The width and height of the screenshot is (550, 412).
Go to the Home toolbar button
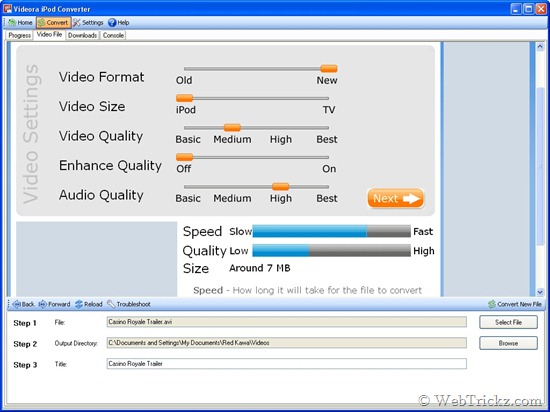(21, 23)
